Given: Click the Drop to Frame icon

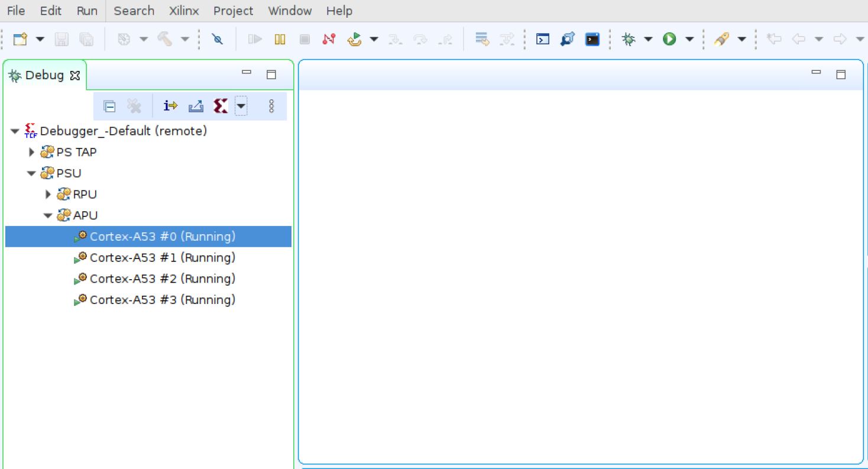Looking at the screenshot, I should point(482,40).
